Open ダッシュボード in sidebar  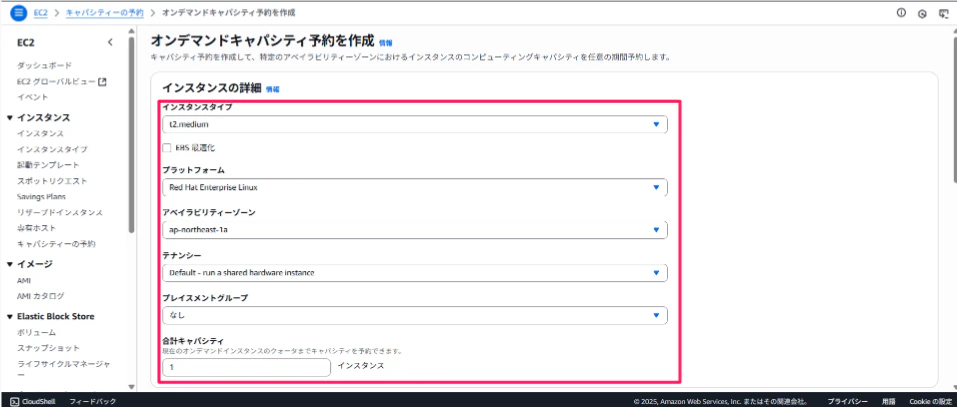coord(45,65)
